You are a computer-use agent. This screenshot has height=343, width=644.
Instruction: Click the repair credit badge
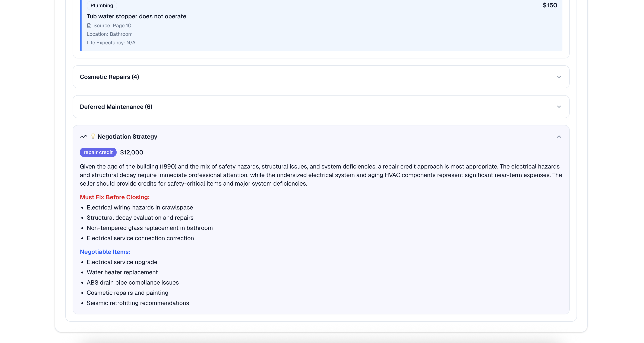pos(98,152)
